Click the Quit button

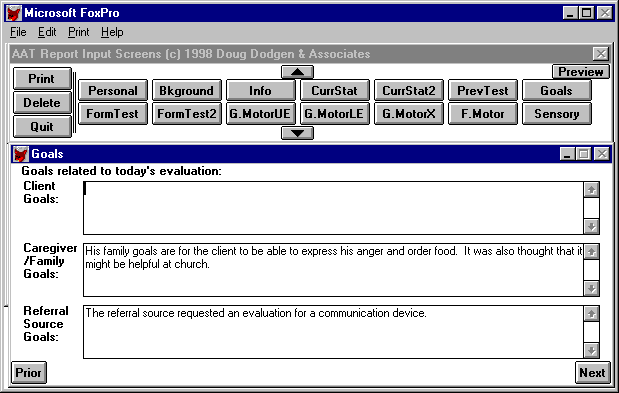coord(42,127)
